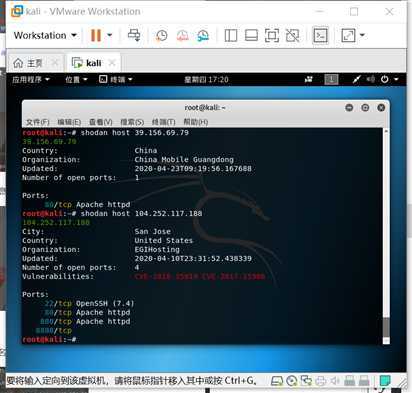Send Ctrl+Alt+Del to the virtual machine
The height and width of the screenshot is (393, 412).
click(134, 35)
